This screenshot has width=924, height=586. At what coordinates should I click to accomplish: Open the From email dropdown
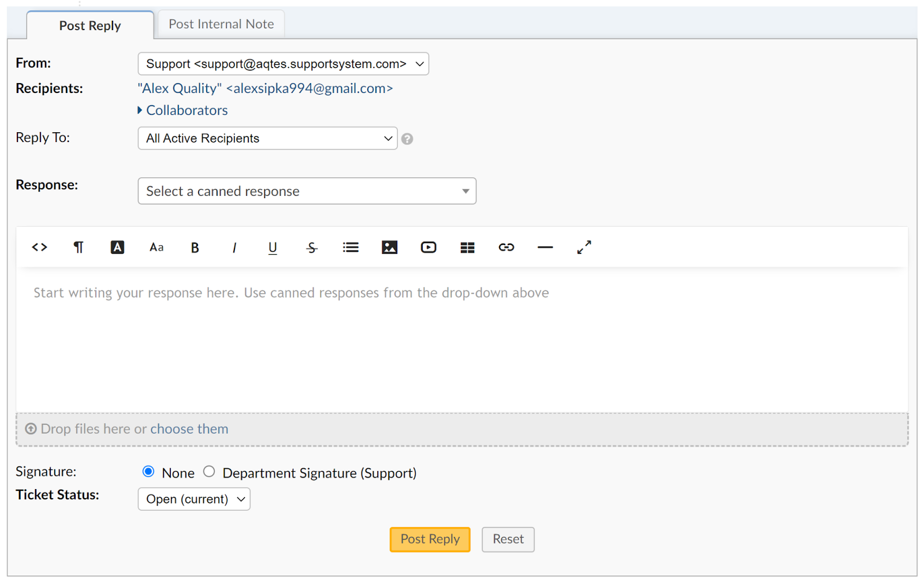283,64
